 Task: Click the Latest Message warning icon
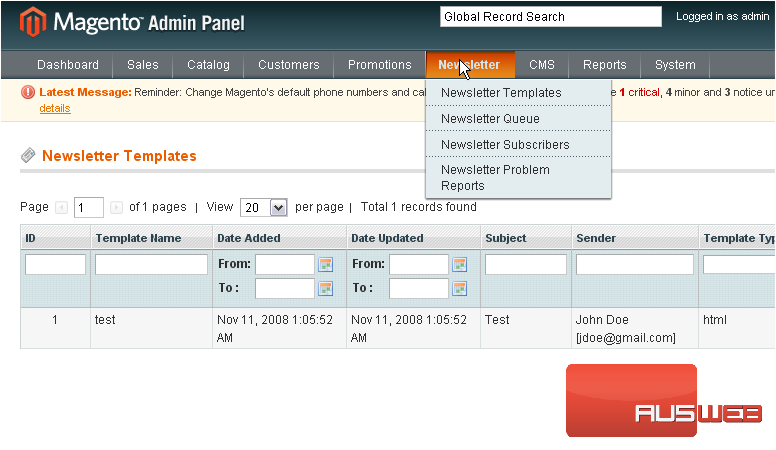coord(28,92)
